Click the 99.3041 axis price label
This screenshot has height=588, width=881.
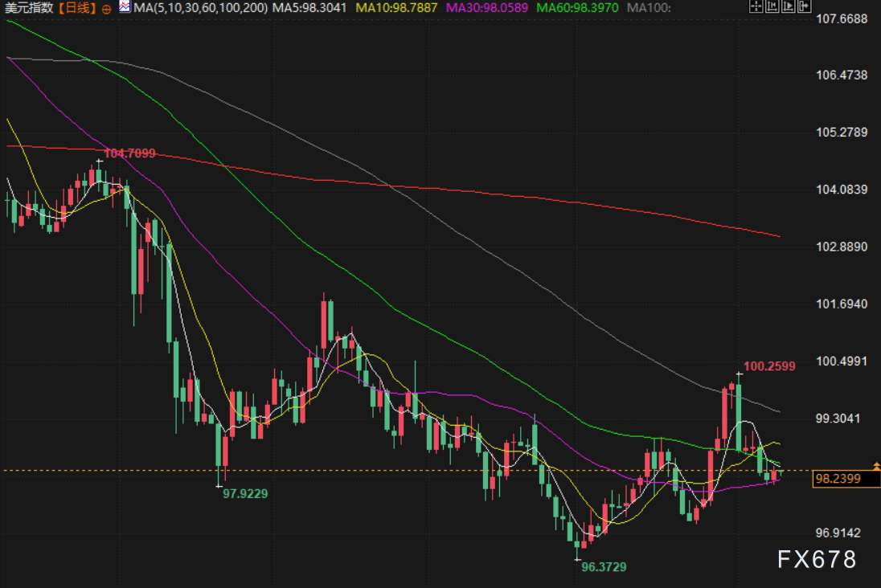(x=838, y=419)
